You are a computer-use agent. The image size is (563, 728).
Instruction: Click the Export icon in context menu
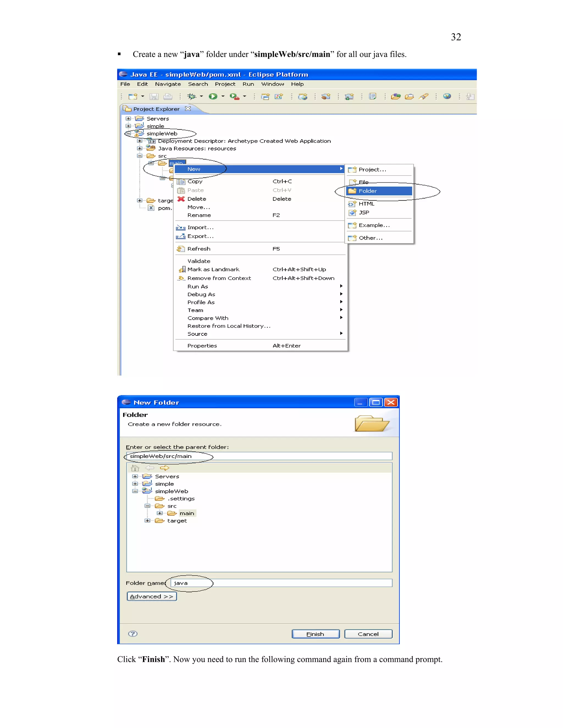point(181,236)
